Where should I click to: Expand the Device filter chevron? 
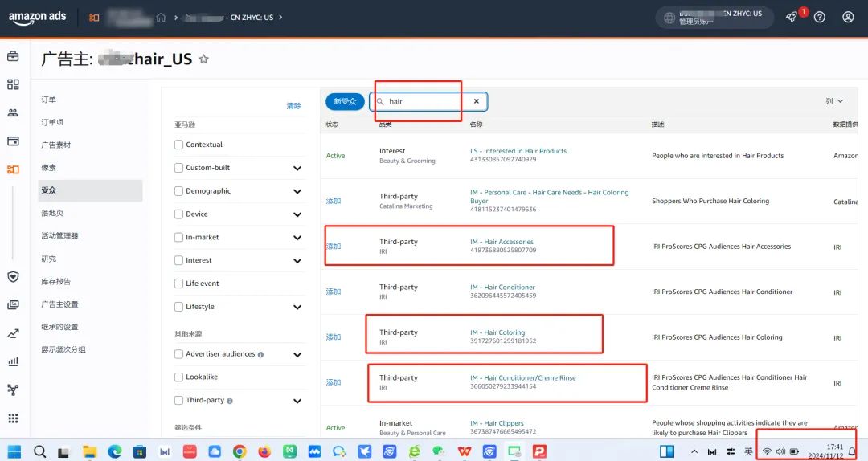(297, 214)
